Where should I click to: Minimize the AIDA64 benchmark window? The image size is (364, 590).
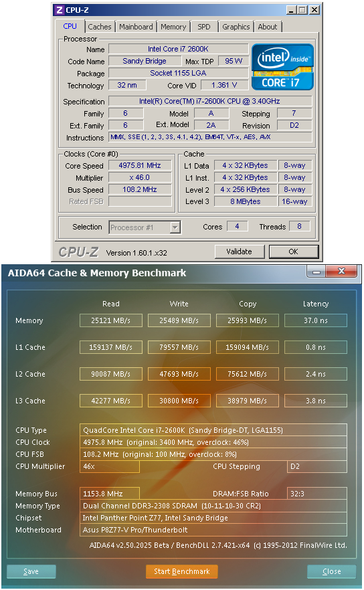[316, 272]
